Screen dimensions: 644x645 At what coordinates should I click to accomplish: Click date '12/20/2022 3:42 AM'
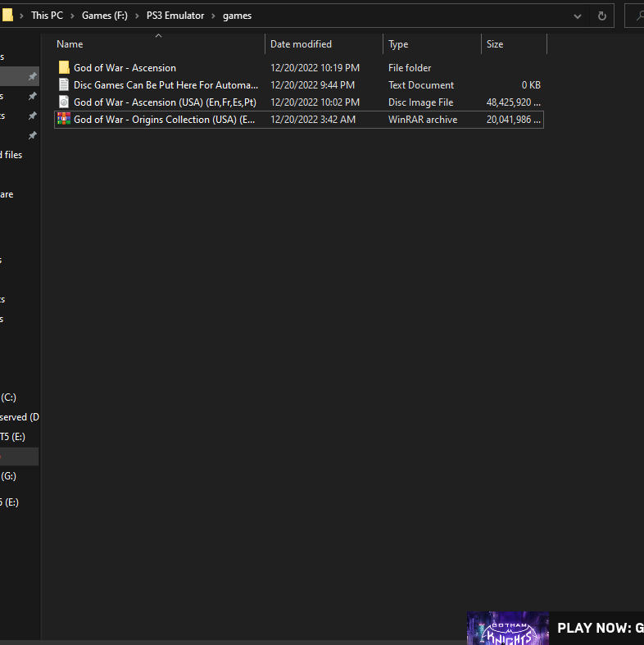pyautogui.click(x=313, y=120)
